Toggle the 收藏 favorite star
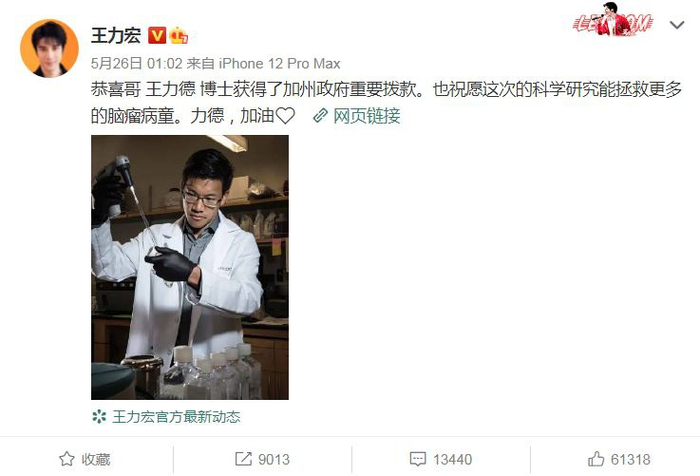The image size is (700, 476). click(67, 459)
